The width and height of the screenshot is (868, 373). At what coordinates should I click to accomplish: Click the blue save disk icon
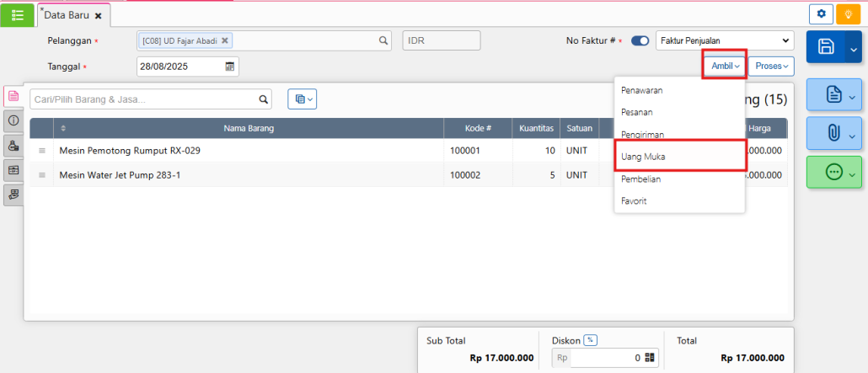[x=826, y=48]
